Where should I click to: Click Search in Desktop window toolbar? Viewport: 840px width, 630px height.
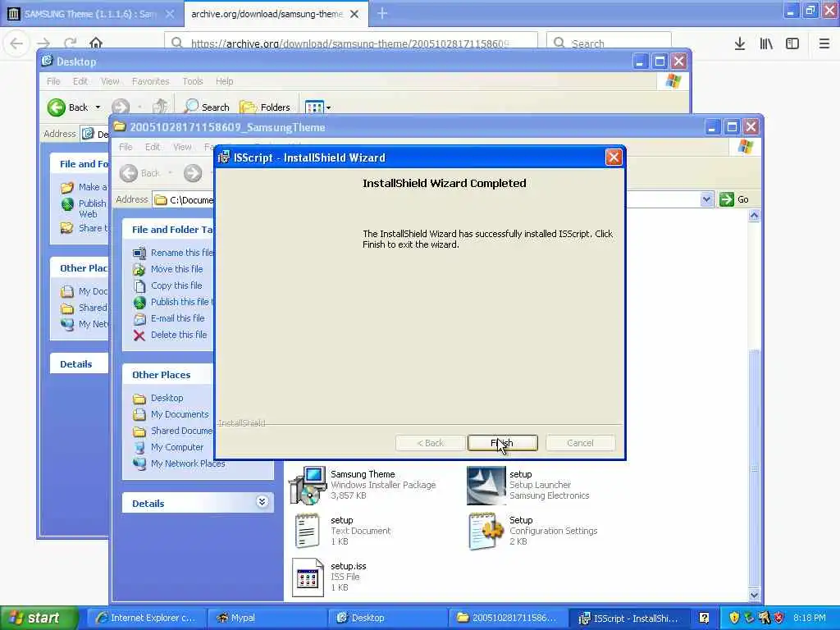click(x=206, y=107)
